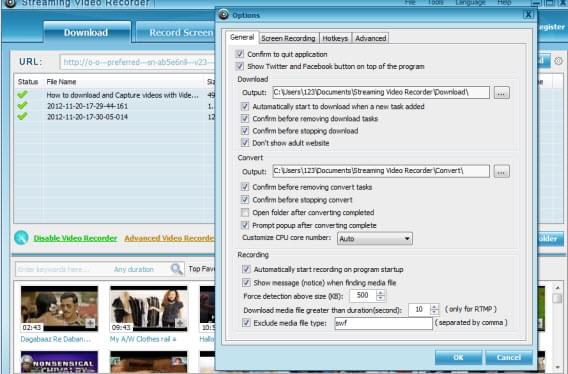Click Force detection size value field
568x374 pixels.
click(x=363, y=295)
